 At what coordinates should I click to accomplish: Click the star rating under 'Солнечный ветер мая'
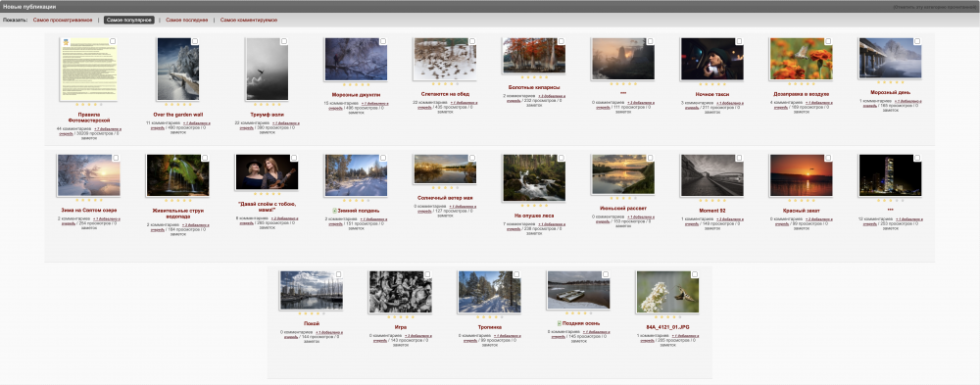(x=445, y=187)
